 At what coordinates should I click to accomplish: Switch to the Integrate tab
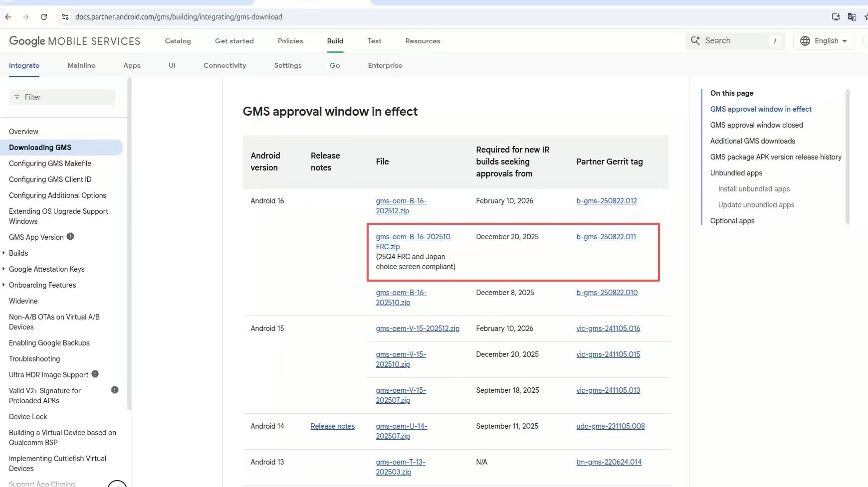tap(24, 65)
